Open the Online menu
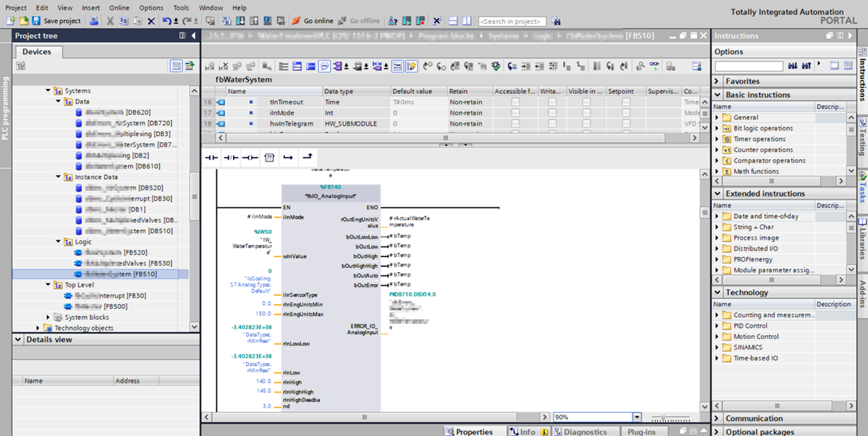Viewport: 868px width, 436px height. pyautogui.click(x=119, y=8)
